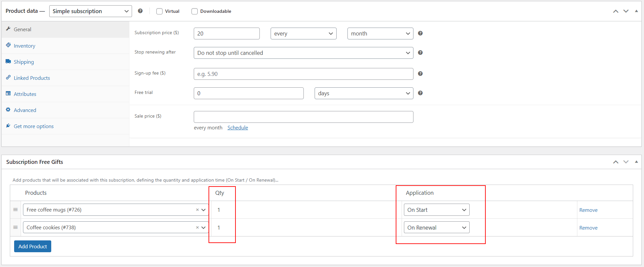Image resolution: width=644 pixels, height=267 pixels.
Task: Open the 'month' billing period dropdown
Action: 380,33
